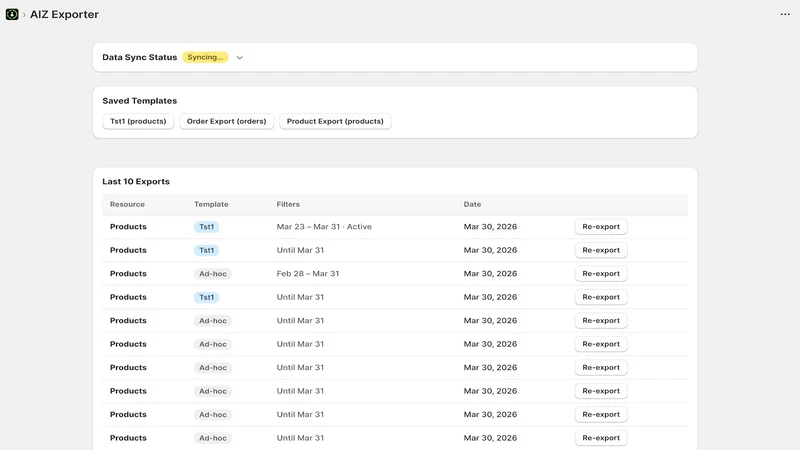
Task: Click the AIZ Exporter app icon
Action: (x=12, y=14)
